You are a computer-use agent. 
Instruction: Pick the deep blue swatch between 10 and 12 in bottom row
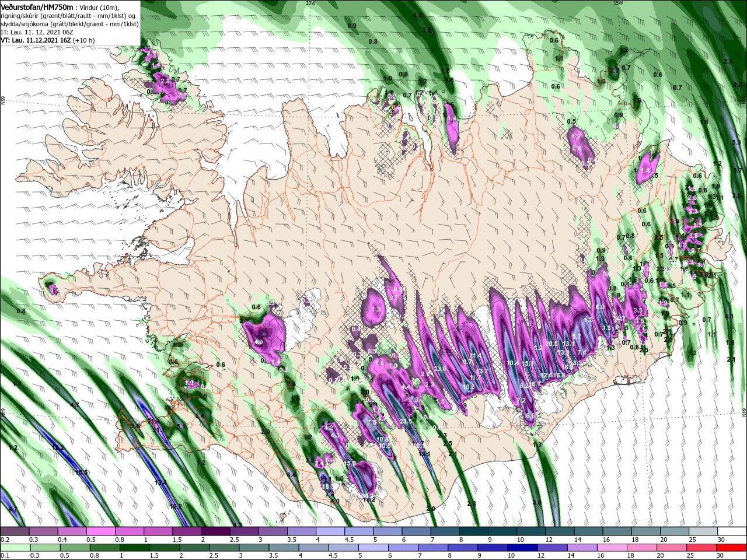coord(523,548)
